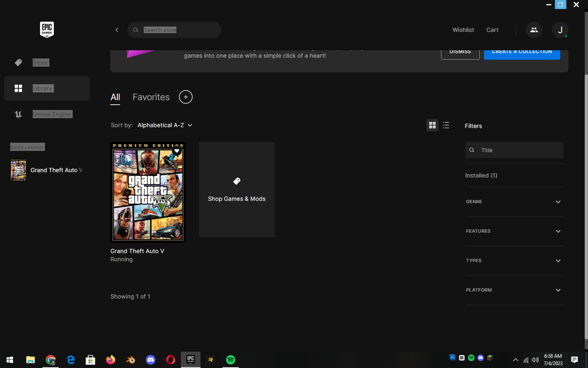The image size is (588, 368).
Task: Open Firefox from the taskbar
Action: coord(111,360)
